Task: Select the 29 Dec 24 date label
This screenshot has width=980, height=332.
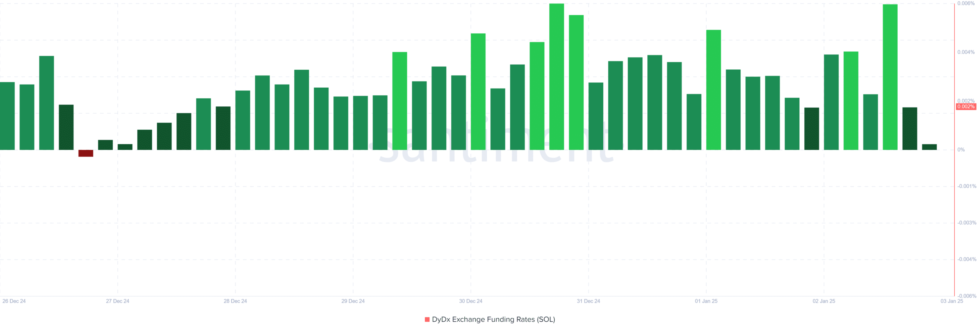Action: pyautogui.click(x=353, y=301)
